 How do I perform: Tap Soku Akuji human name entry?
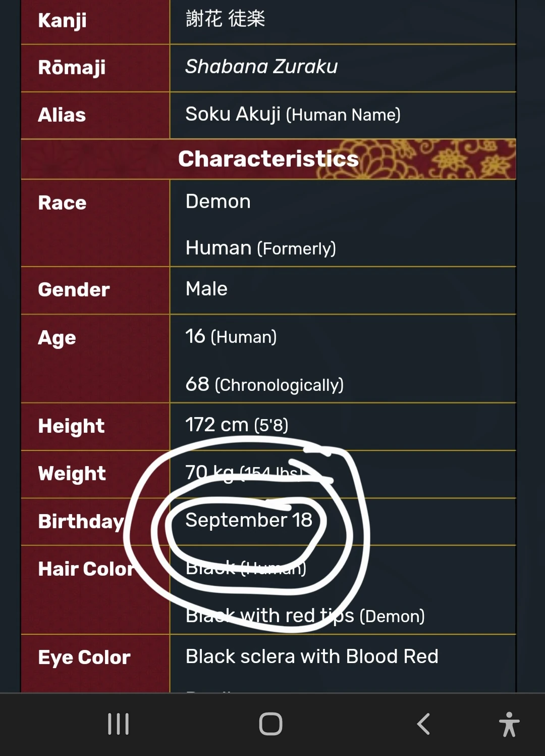point(293,115)
